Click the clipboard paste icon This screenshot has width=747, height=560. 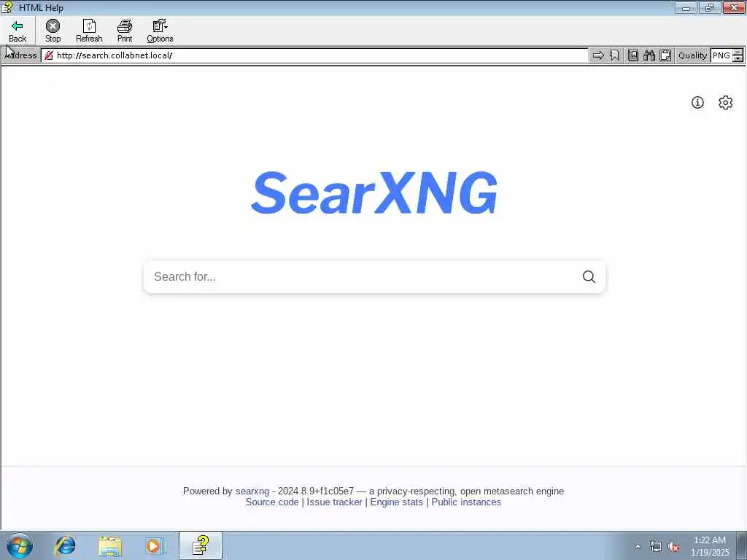[665, 55]
